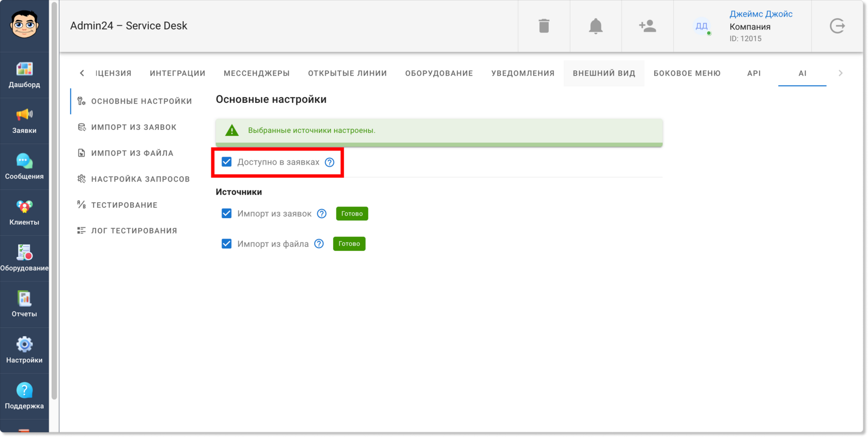868x437 pixels.
Task: Click help icon next to Доступно в заявках
Action: coord(330,162)
